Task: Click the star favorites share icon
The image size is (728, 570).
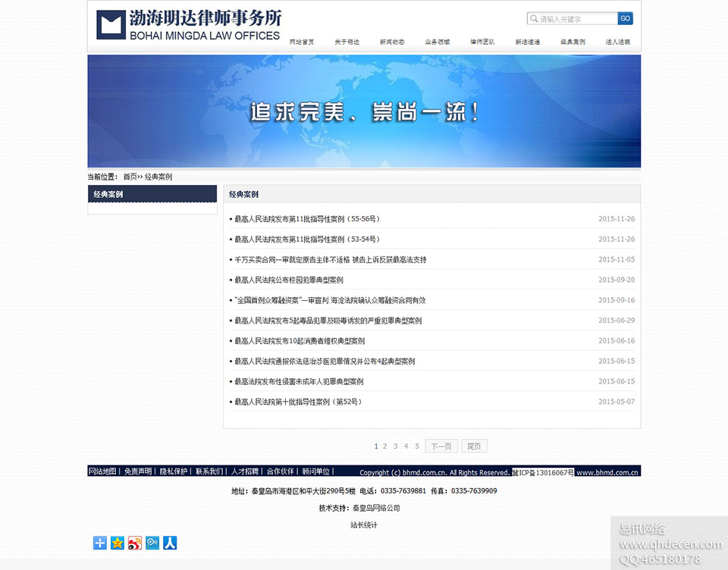Action: point(117,543)
